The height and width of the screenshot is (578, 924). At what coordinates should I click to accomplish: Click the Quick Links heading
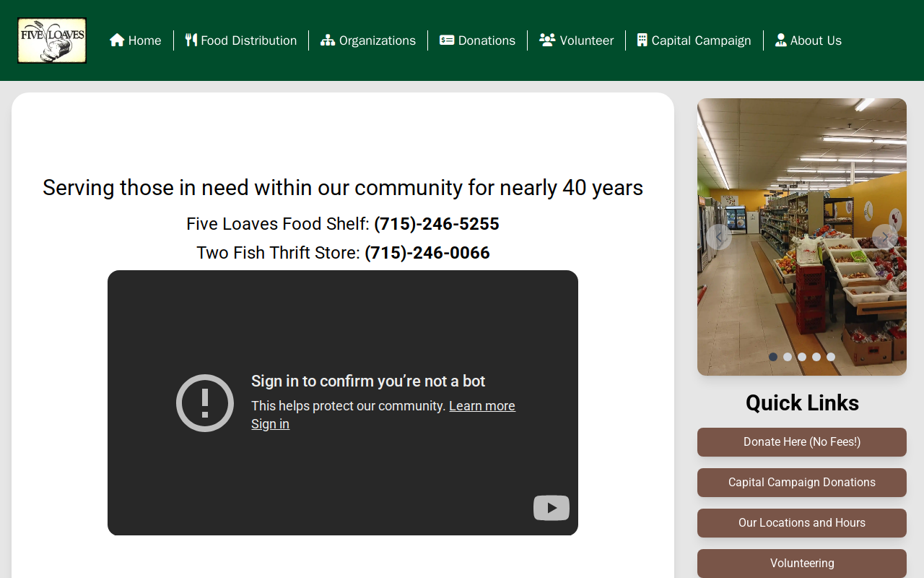point(802,403)
